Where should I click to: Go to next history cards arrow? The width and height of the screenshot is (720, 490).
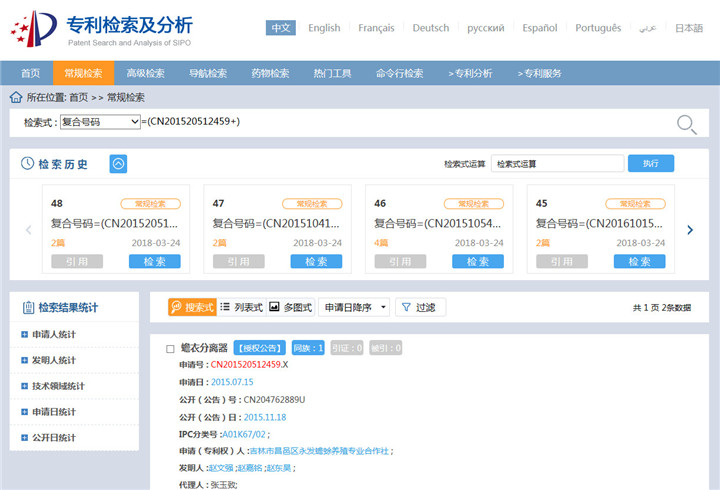click(x=690, y=230)
